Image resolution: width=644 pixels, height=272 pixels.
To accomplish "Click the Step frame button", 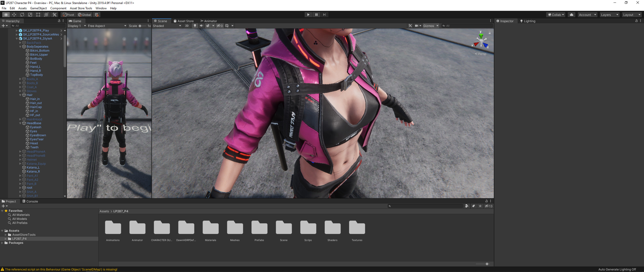I will 324,15.
